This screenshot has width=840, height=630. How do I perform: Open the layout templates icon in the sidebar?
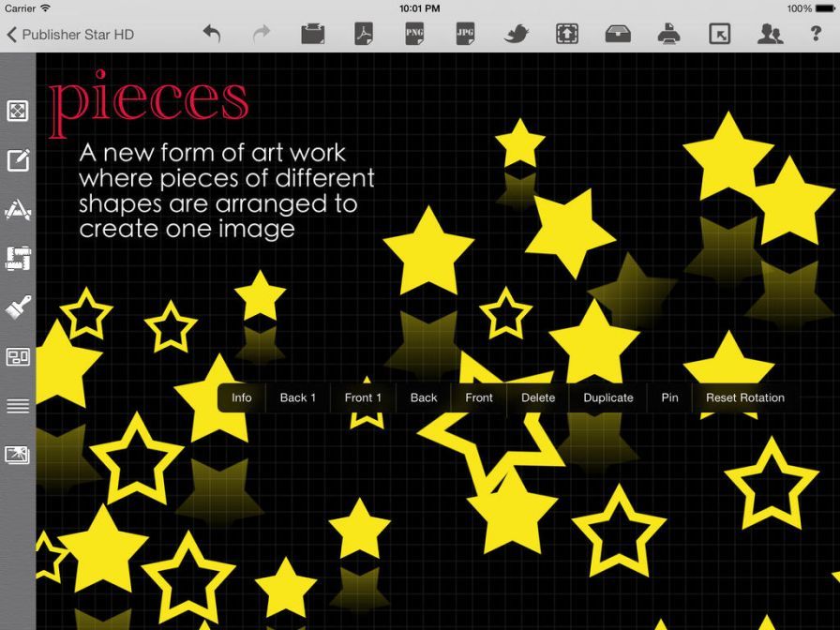[18, 357]
